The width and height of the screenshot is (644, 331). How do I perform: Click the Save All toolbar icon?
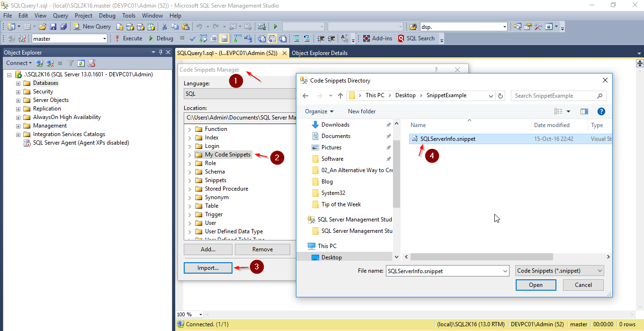63,27
